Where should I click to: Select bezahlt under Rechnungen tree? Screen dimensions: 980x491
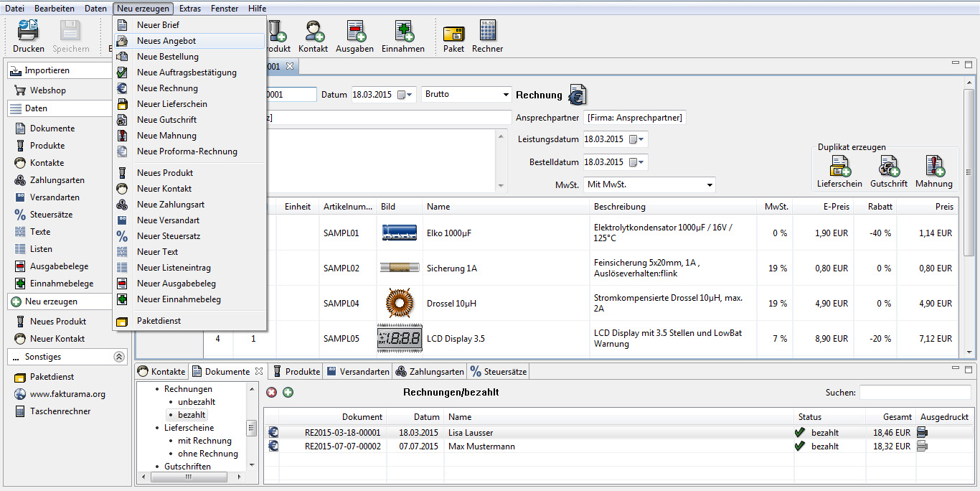(x=192, y=415)
